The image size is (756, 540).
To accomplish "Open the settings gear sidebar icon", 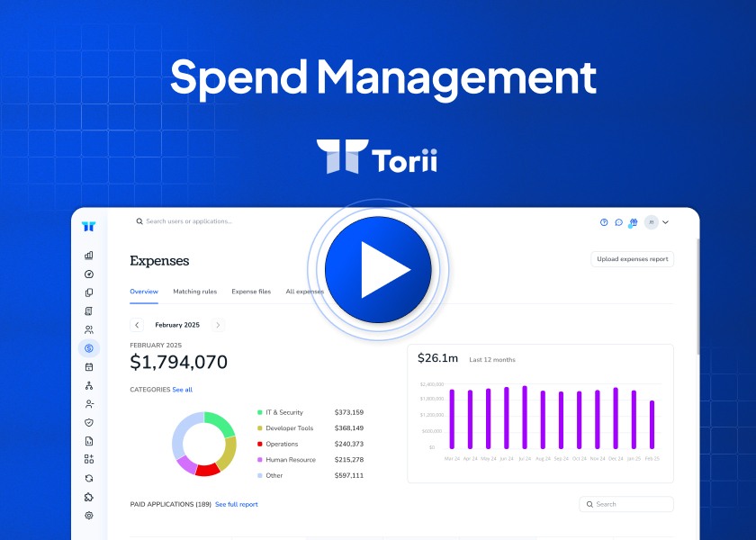I will point(89,516).
